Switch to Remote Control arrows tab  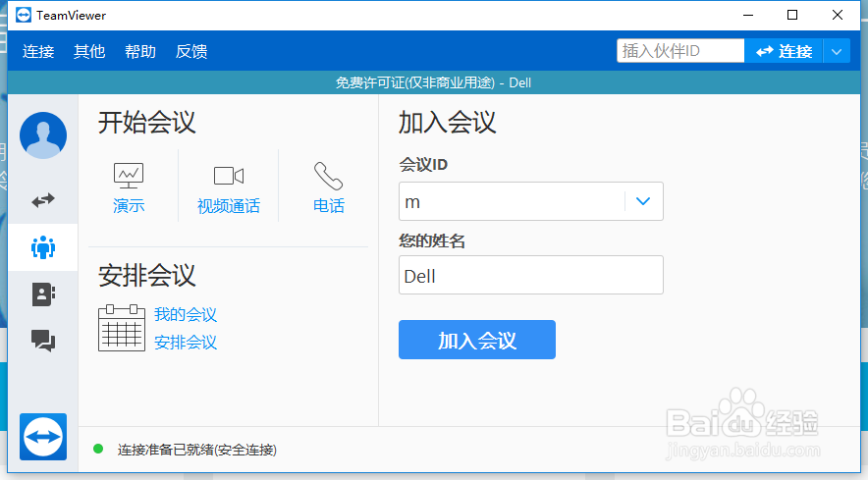click(x=43, y=200)
